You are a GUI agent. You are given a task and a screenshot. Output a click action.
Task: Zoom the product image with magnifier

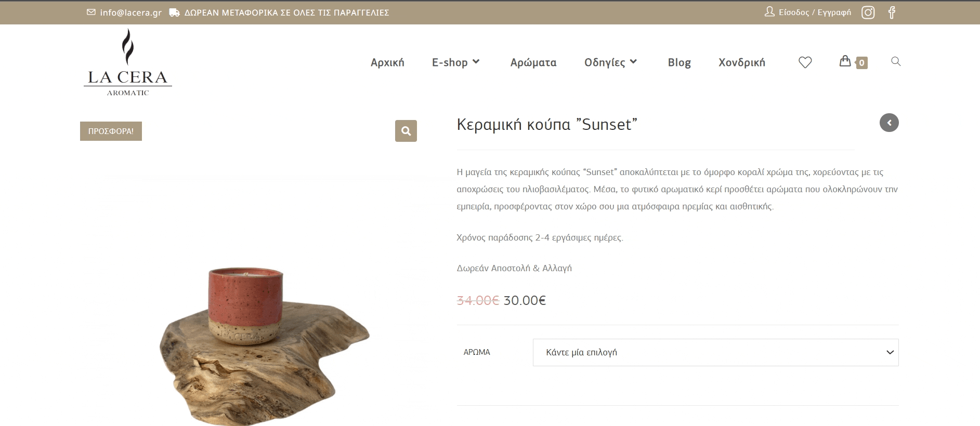(x=406, y=131)
